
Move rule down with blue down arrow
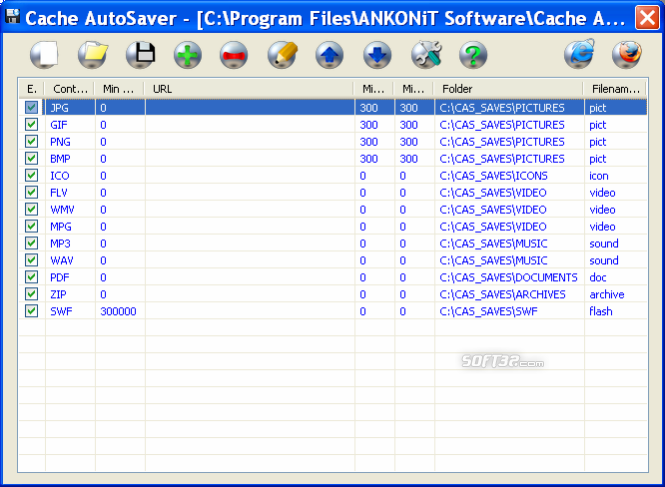click(377, 55)
